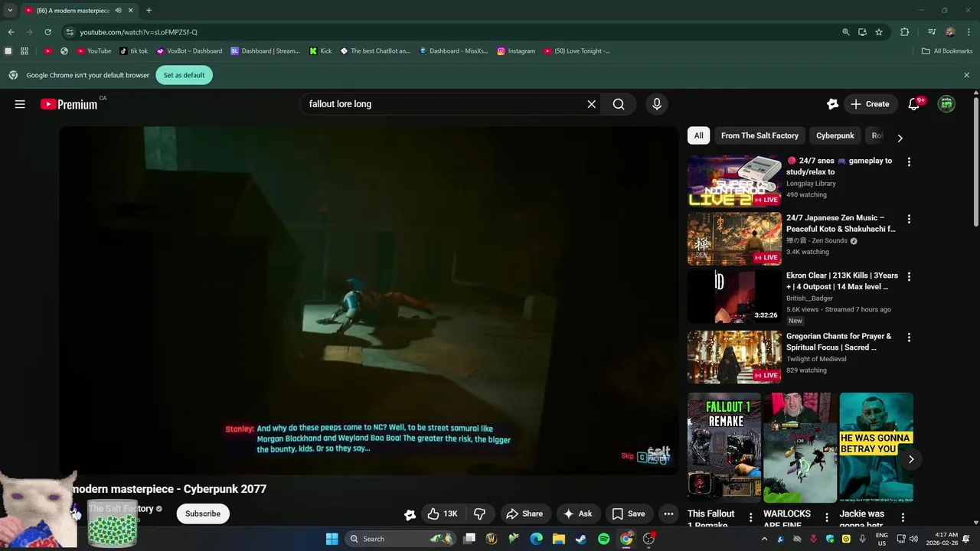Save the video to a playlist

tap(628, 514)
